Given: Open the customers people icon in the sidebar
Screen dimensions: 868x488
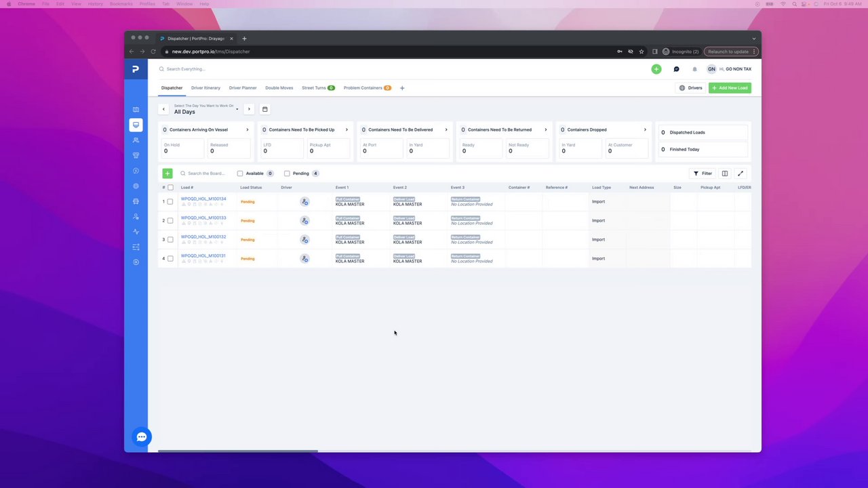Looking at the screenshot, I should [136, 140].
